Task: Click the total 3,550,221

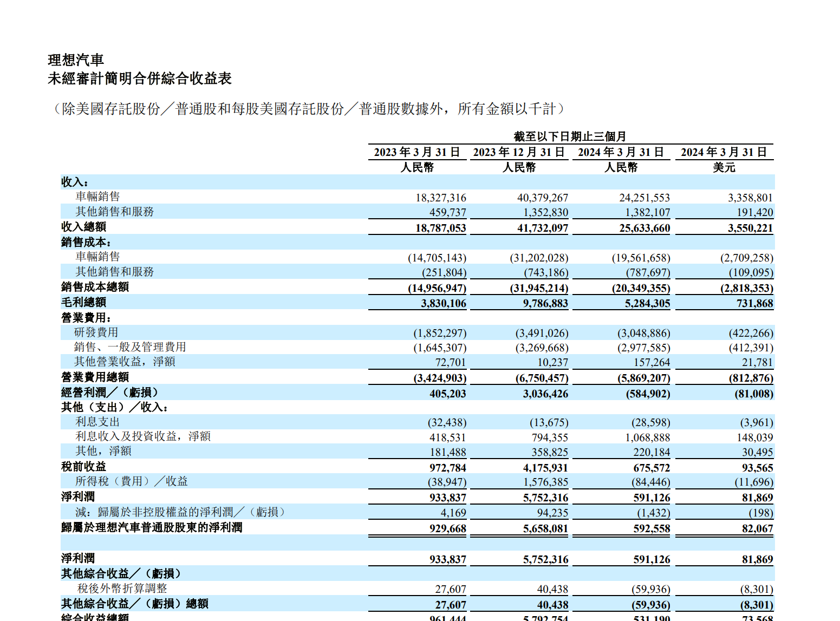Action: click(x=750, y=228)
